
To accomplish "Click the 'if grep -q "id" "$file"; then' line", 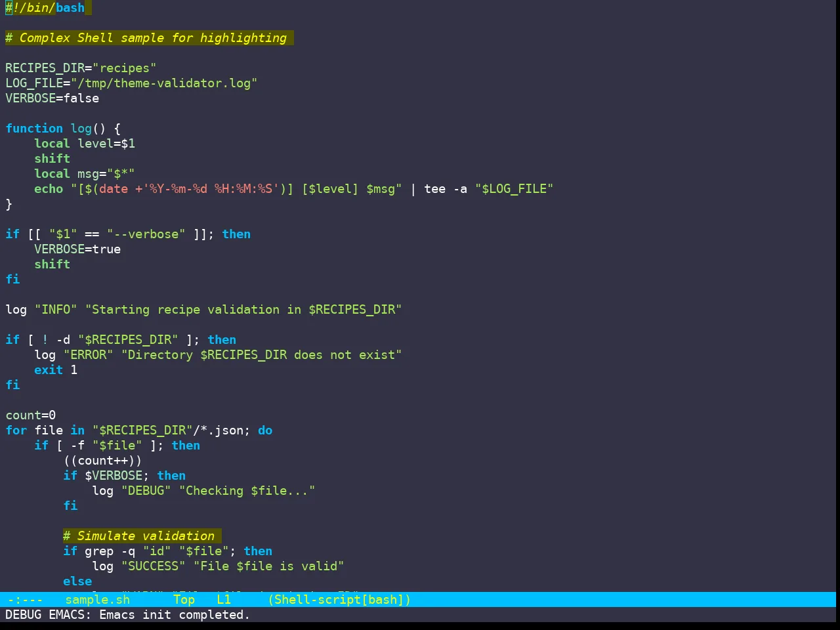I will pos(168,551).
